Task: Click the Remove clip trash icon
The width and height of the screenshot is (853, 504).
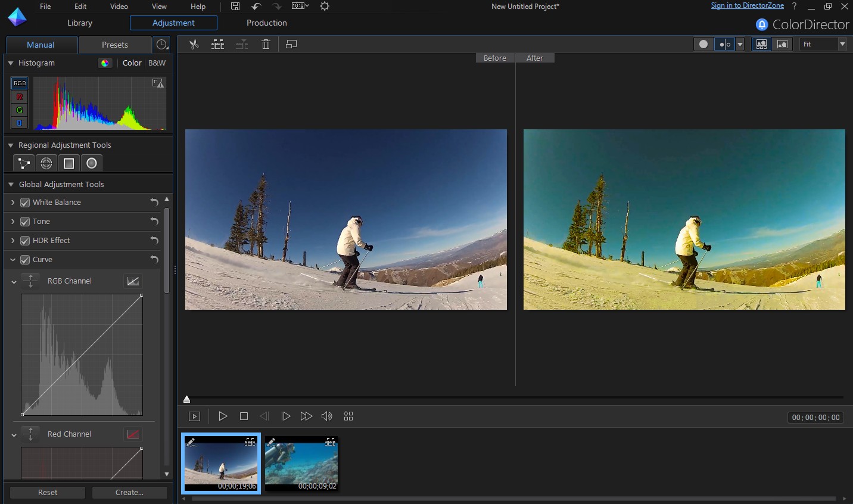Action: (x=266, y=44)
